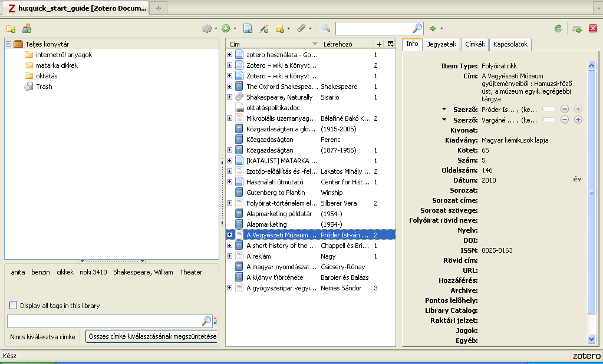
Task: Expand A gyógyszeripar vegyi item
Action: click(229, 288)
